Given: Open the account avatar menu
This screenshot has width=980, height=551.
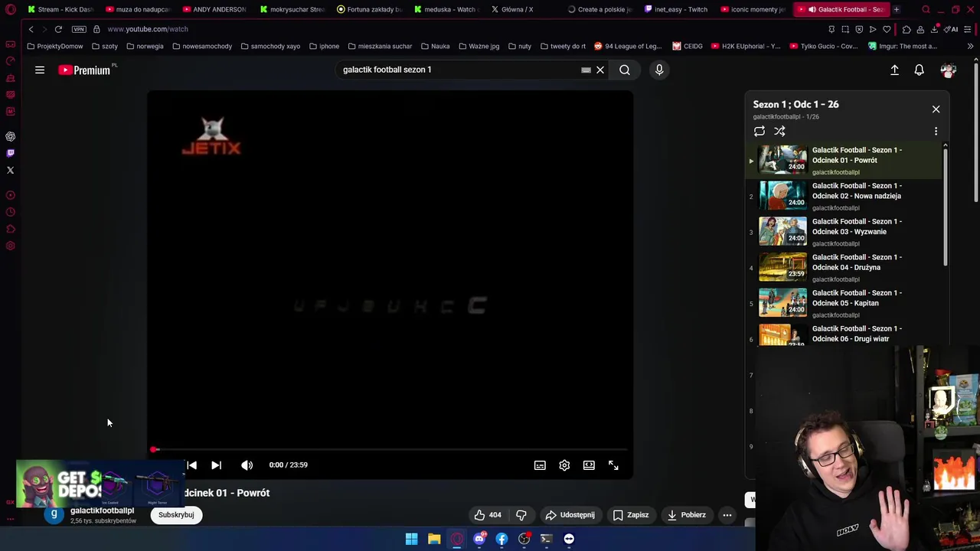Looking at the screenshot, I should [x=948, y=70].
